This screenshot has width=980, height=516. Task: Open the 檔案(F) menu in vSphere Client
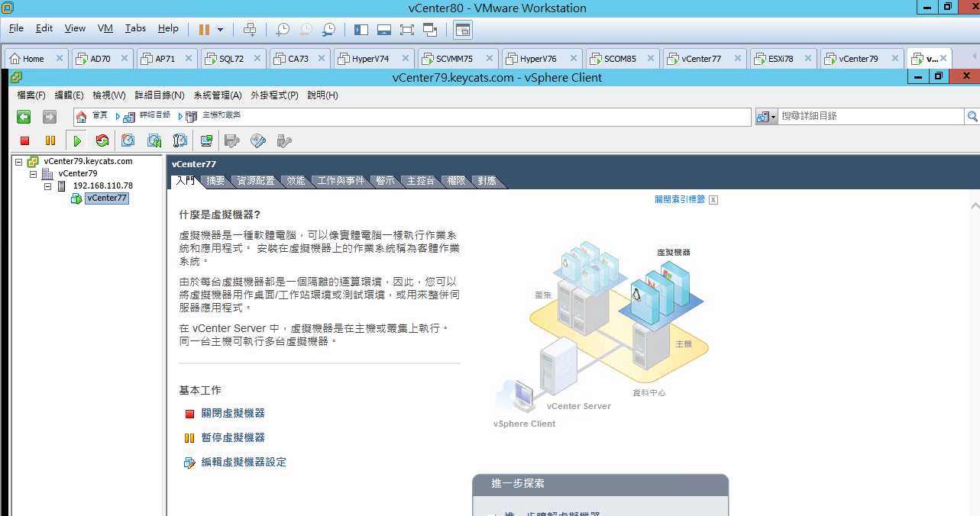click(31, 95)
